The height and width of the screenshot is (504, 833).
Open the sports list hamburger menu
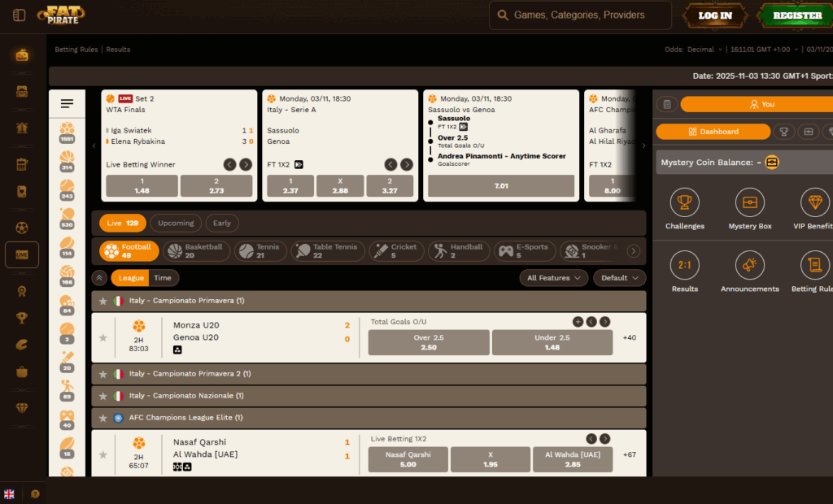click(x=67, y=103)
